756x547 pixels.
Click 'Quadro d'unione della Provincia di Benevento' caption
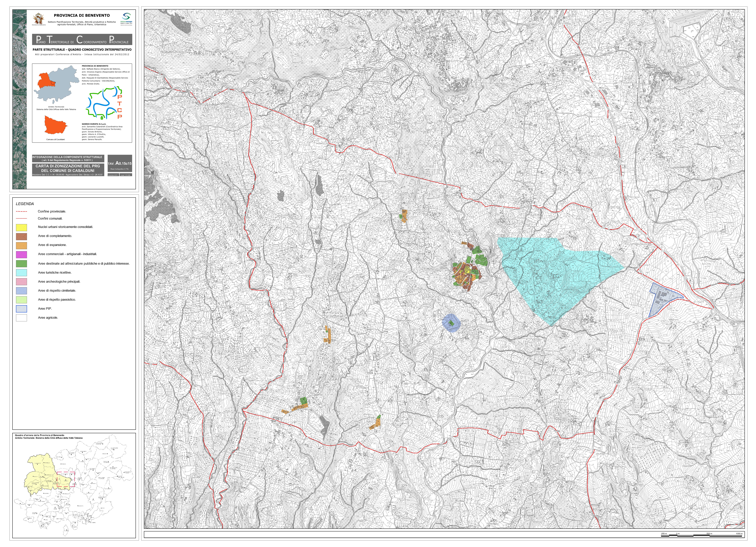[x=40, y=435]
